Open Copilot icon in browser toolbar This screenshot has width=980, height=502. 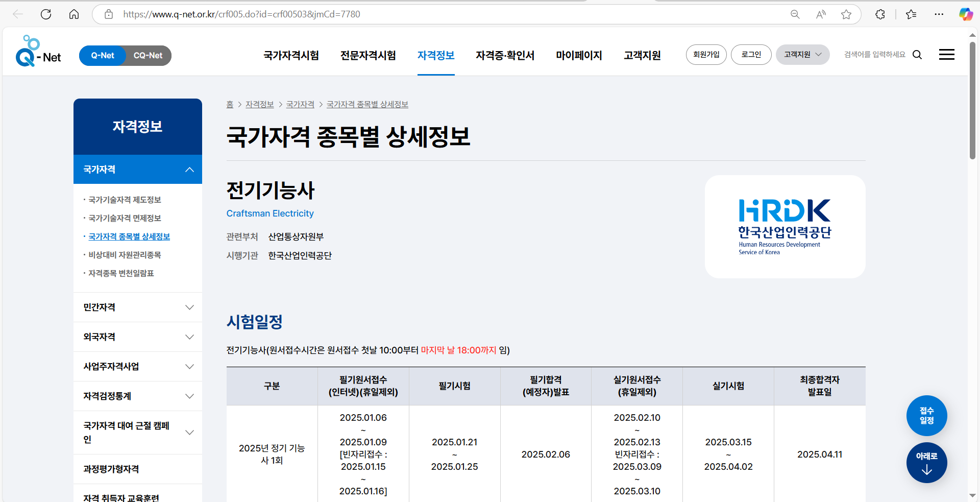pyautogui.click(x=966, y=14)
